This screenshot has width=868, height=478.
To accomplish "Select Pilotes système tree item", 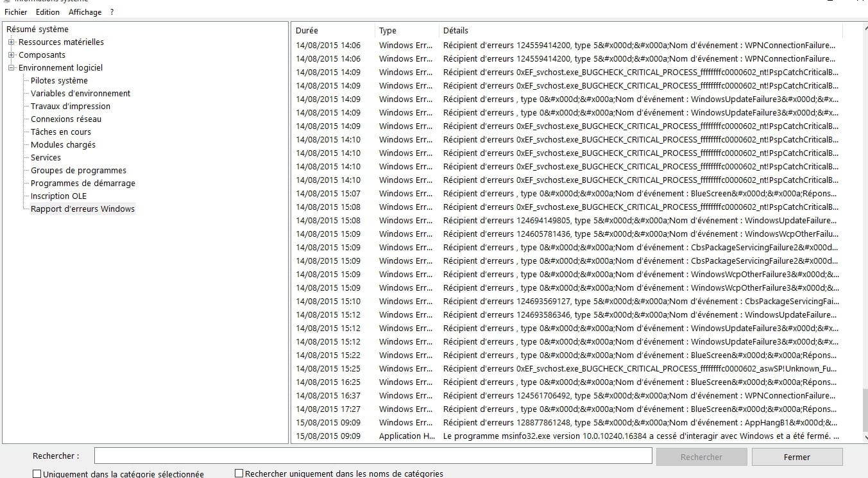I will point(59,81).
